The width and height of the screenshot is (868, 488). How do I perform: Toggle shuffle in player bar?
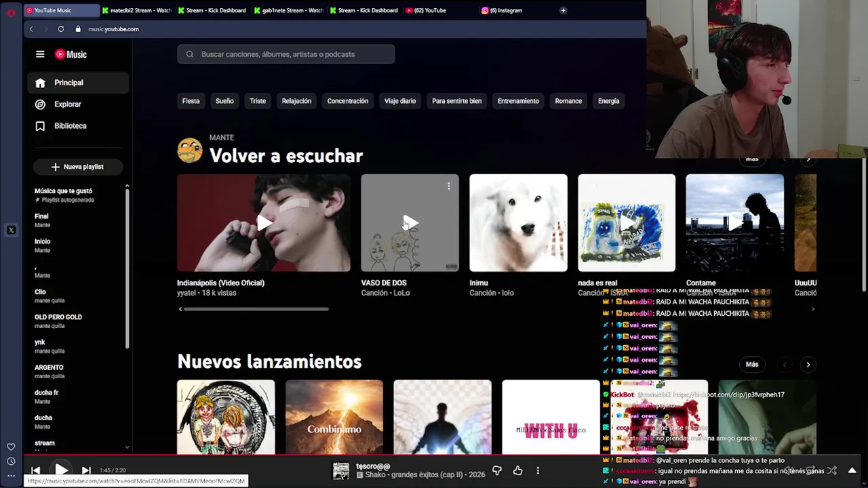pyautogui.click(x=832, y=470)
